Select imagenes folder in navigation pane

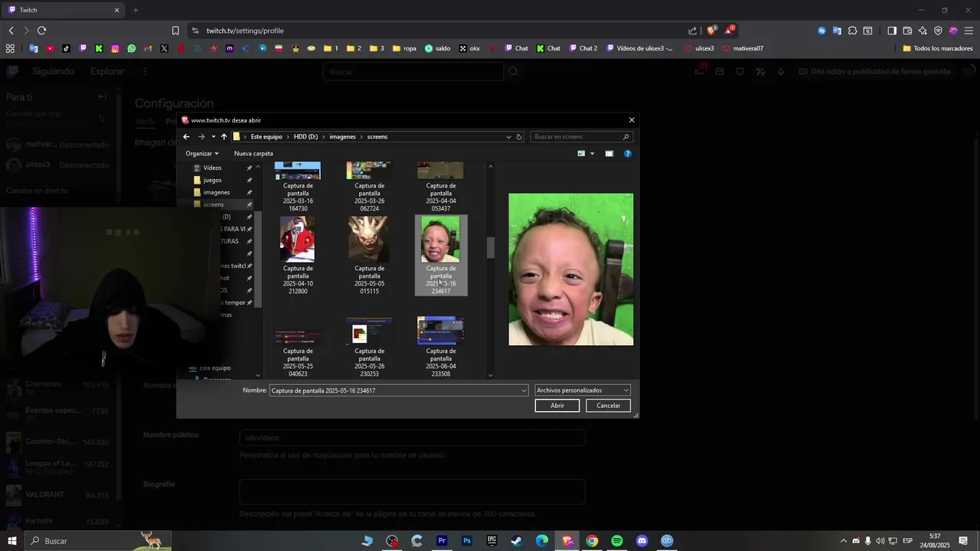pyautogui.click(x=216, y=192)
